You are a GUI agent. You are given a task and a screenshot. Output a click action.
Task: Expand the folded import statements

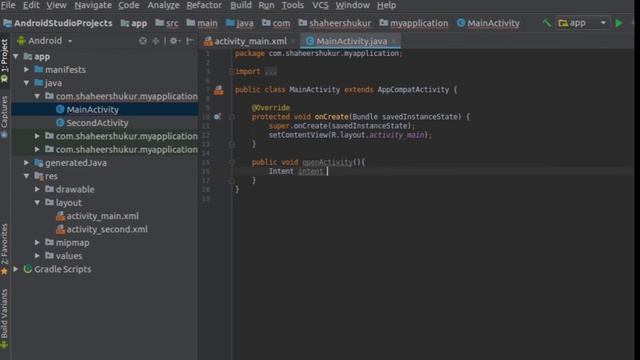coord(270,72)
